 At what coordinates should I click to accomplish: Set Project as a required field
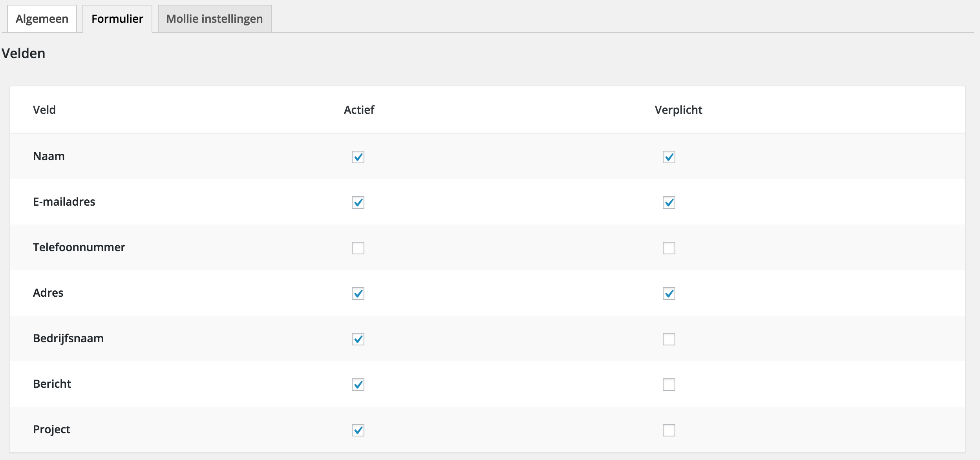click(x=669, y=430)
